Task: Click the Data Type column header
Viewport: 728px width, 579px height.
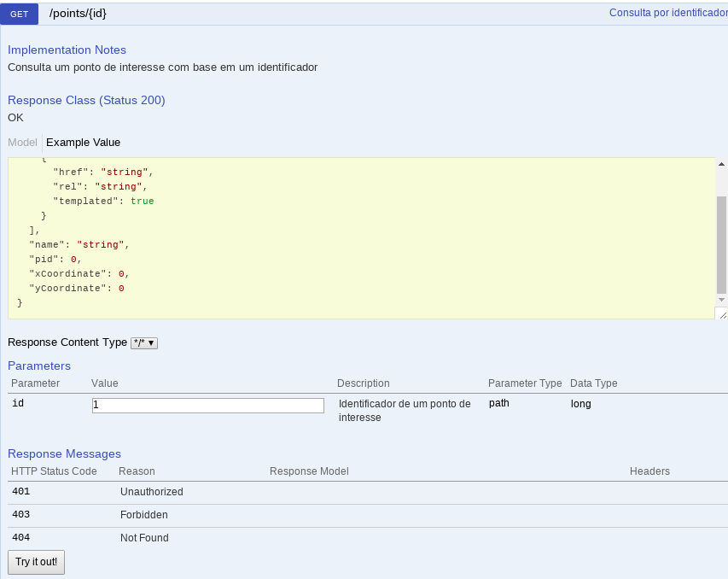Action: tap(593, 383)
